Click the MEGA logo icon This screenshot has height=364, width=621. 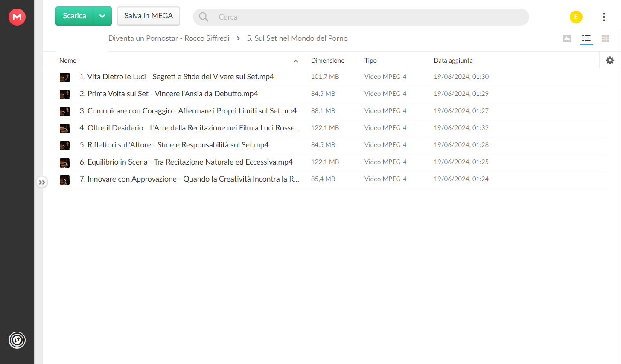coord(17,17)
